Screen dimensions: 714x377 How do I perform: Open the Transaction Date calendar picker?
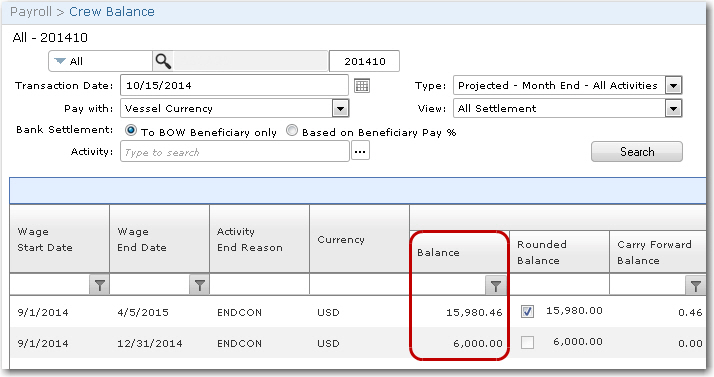pos(362,86)
